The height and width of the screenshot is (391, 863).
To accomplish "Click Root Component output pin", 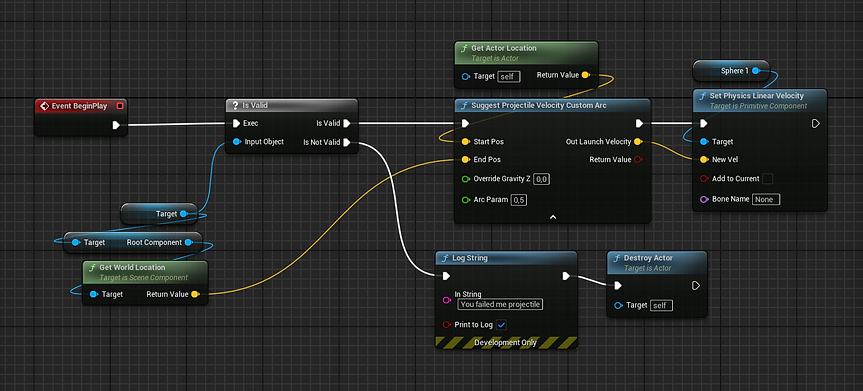I will 188,242.
